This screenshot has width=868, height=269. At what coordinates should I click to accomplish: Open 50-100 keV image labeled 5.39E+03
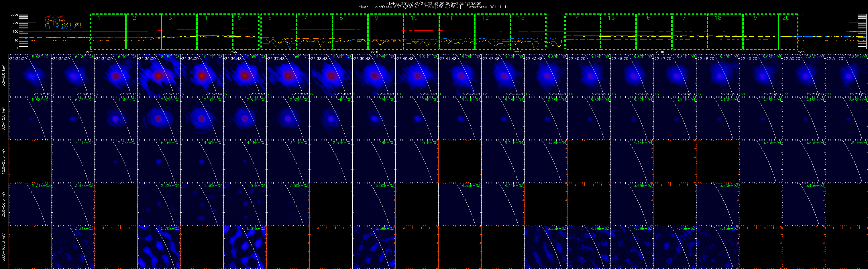tap(374, 247)
